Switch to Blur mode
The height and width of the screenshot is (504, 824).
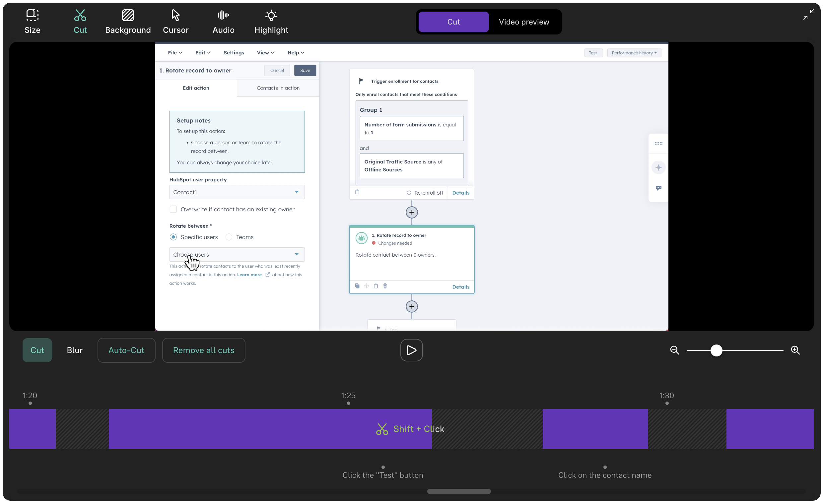pyautogui.click(x=75, y=350)
